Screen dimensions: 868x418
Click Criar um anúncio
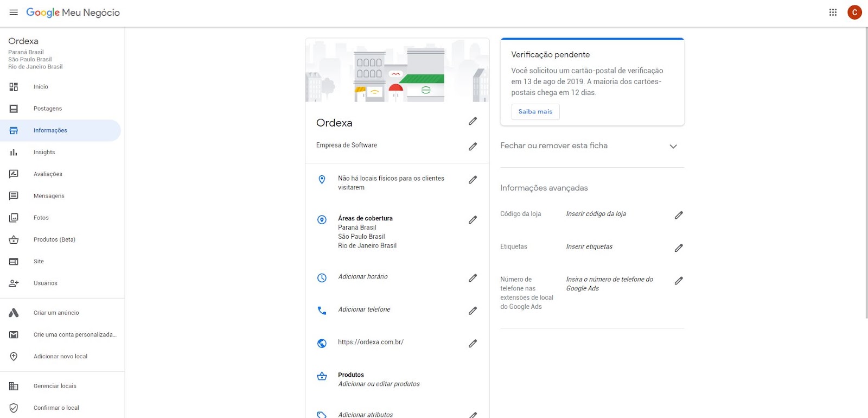click(x=60, y=313)
